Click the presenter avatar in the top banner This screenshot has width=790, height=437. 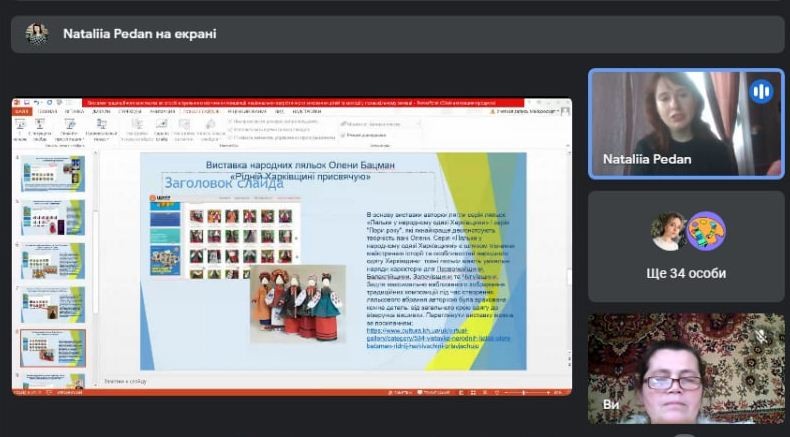[x=37, y=34]
